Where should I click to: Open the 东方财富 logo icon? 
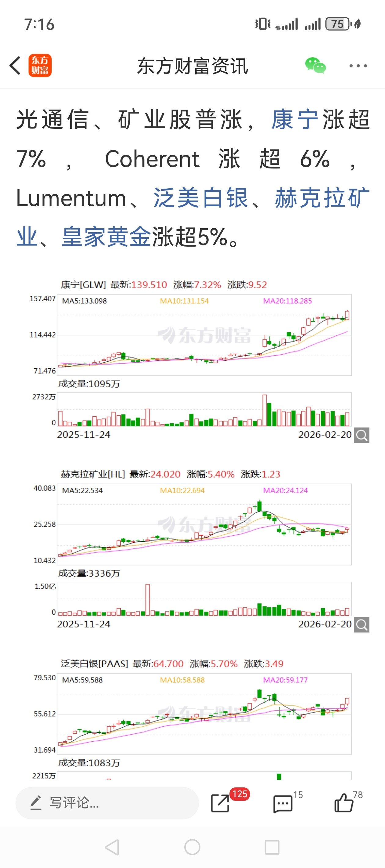tap(40, 65)
